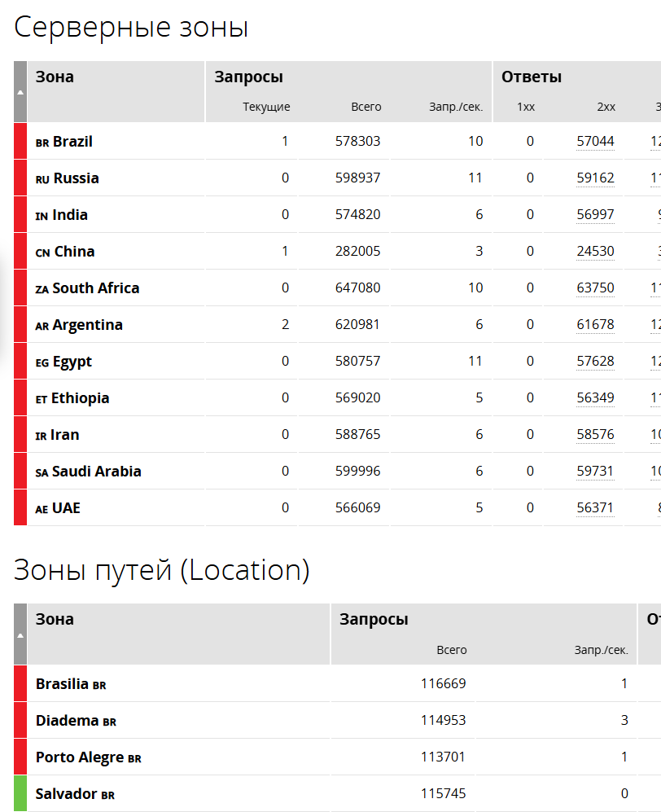Select the Запросы header in server zones table
Viewport: 661px width, 812px height.
pos(248,77)
